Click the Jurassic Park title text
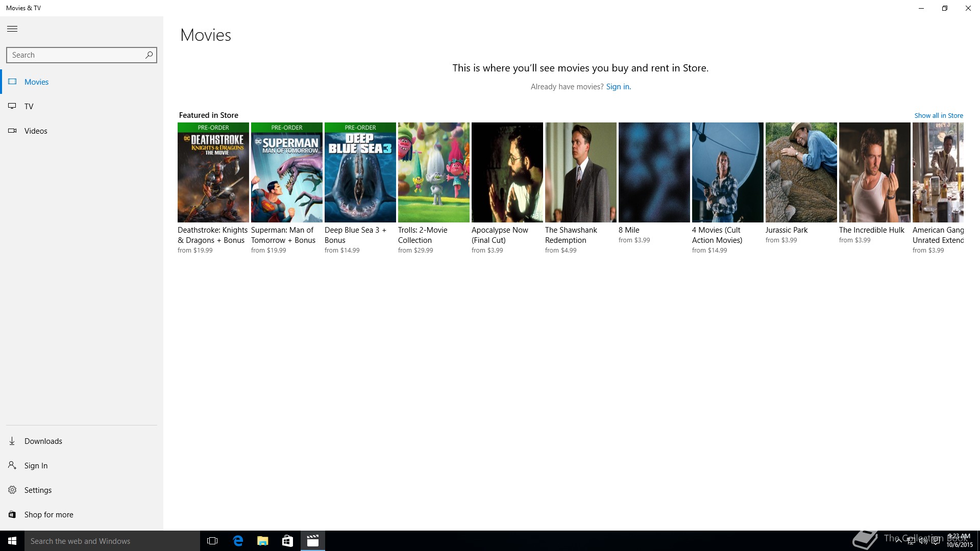This screenshot has height=551, width=980. tap(787, 230)
